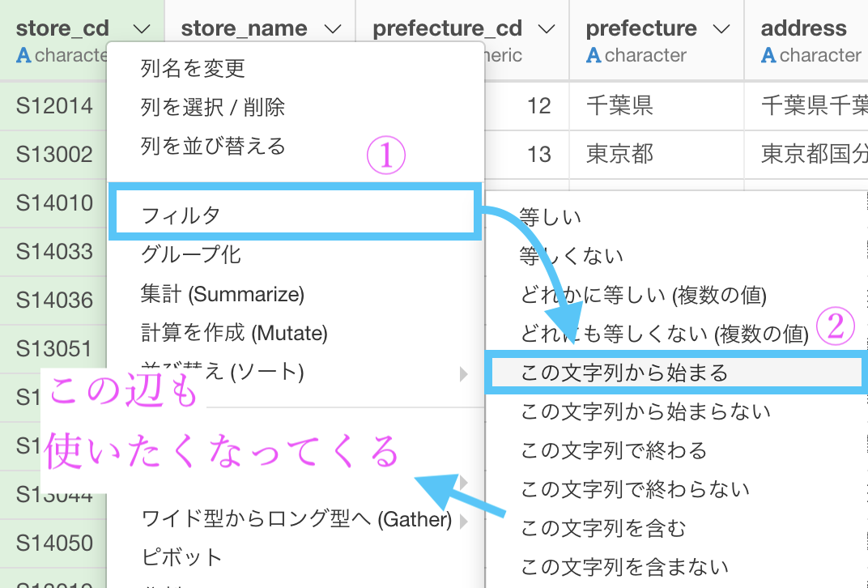Expand ワイド型からロング型へ (Gather) submenu arrow
The width and height of the screenshot is (868, 588).
pyautogui.click(x=464, y=519)
